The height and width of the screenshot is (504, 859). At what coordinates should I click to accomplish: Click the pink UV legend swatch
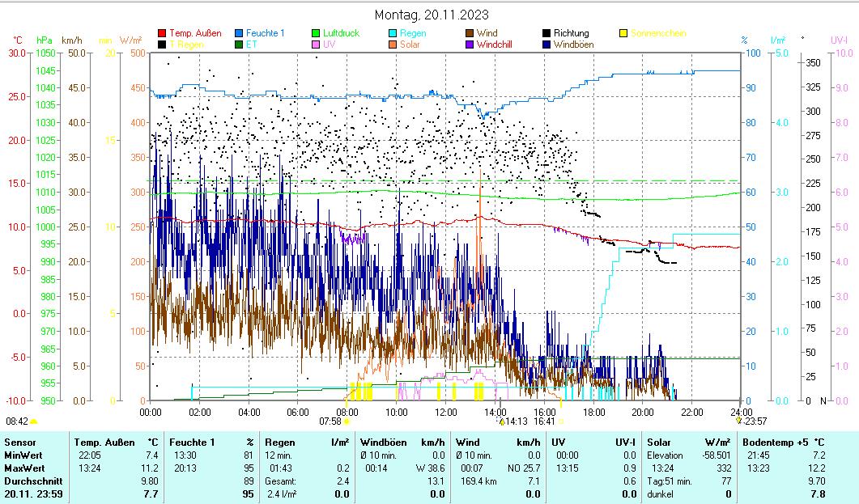click(316, 45)
